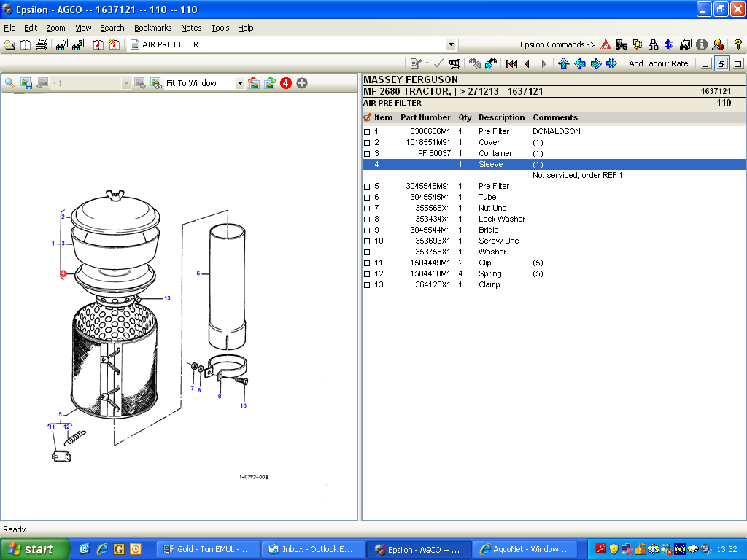Click the blue right arrow navigation icon
Screen dimensions: 747x560
pyautogui.click(x=596, y=64)
